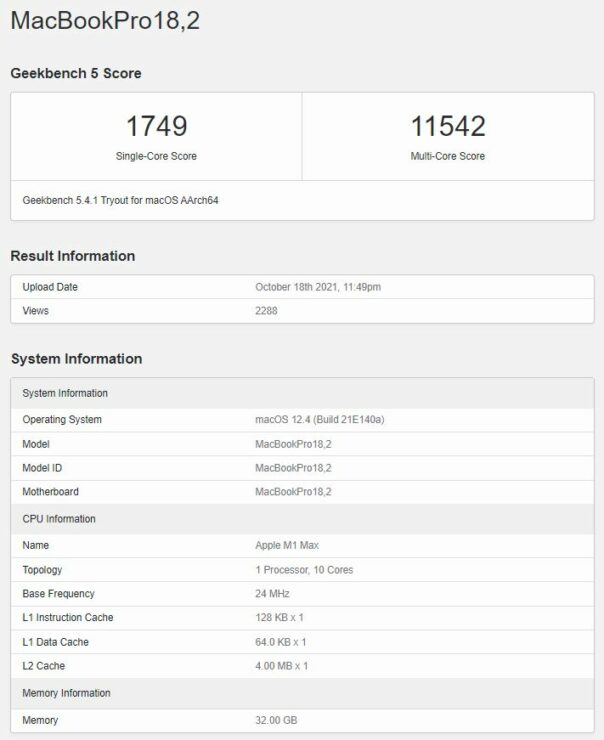Click the CPU Name label

tap(35, 545)
